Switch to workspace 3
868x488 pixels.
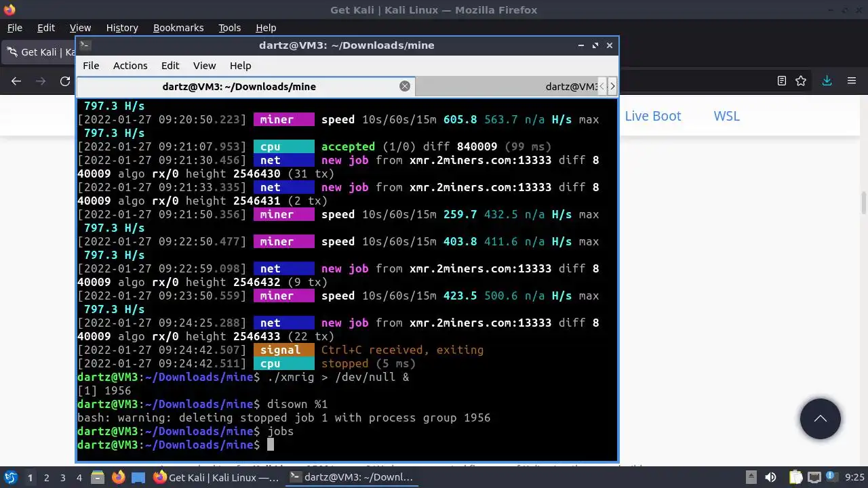pos(62,478)
